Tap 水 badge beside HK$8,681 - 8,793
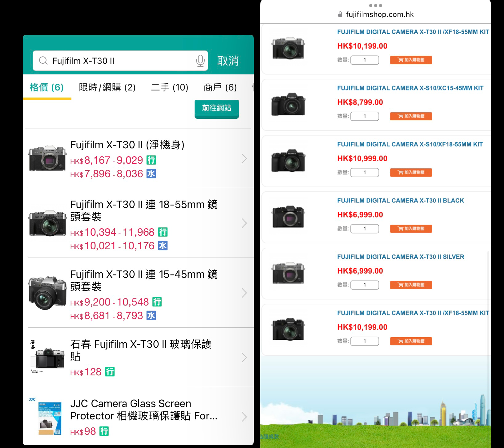Screen dimensions: 504x448 coord(151,315)
